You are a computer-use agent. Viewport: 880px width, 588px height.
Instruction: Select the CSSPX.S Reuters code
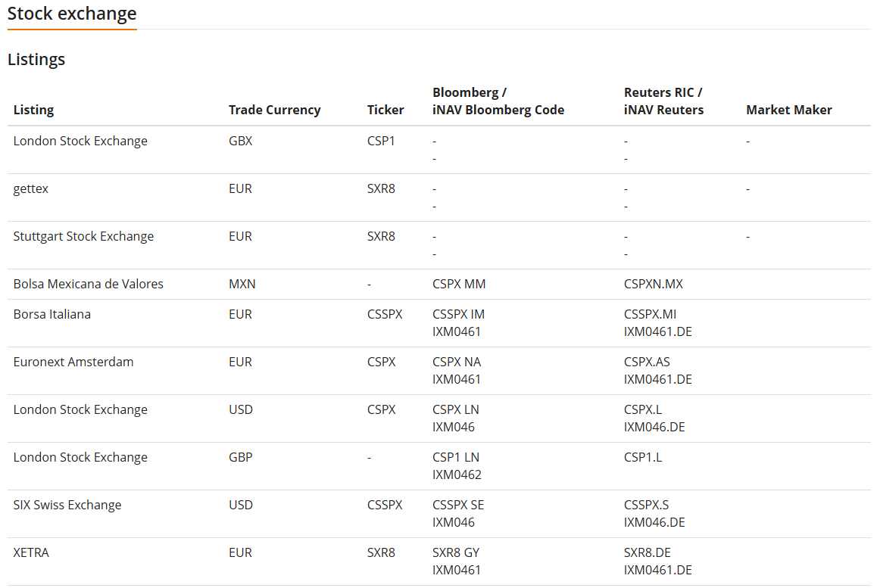tap(647, 505)
